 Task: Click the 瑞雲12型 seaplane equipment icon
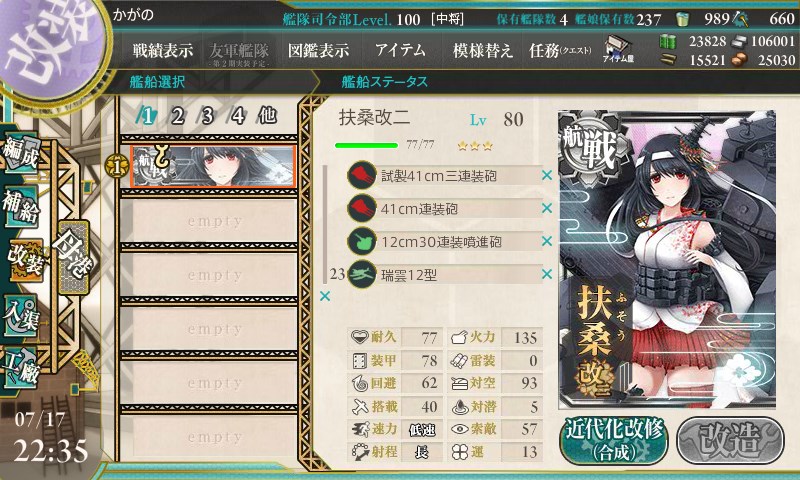(x=362, y=274)
